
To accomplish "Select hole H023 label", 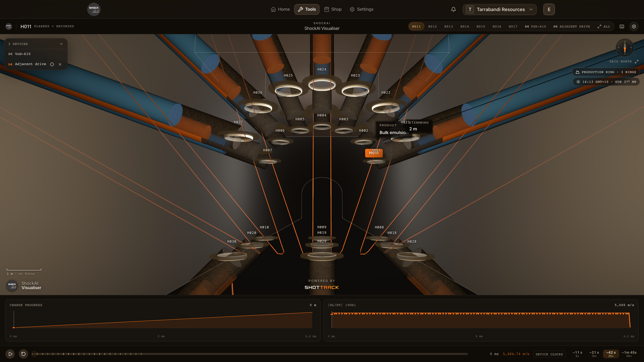I will pos(355,75).
